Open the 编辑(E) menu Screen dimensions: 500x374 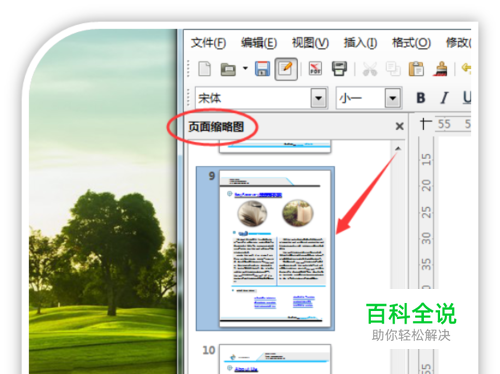click(x=259, y=43)
